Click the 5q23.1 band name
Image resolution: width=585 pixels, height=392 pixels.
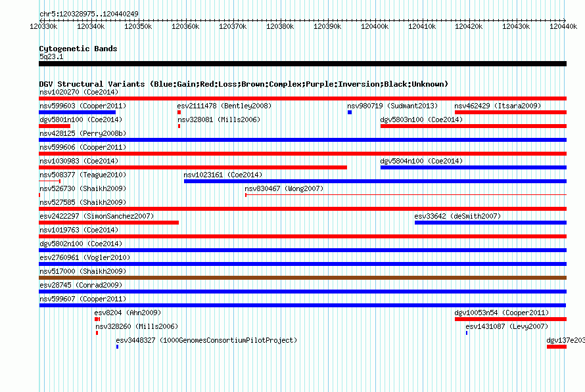[51, 56]
